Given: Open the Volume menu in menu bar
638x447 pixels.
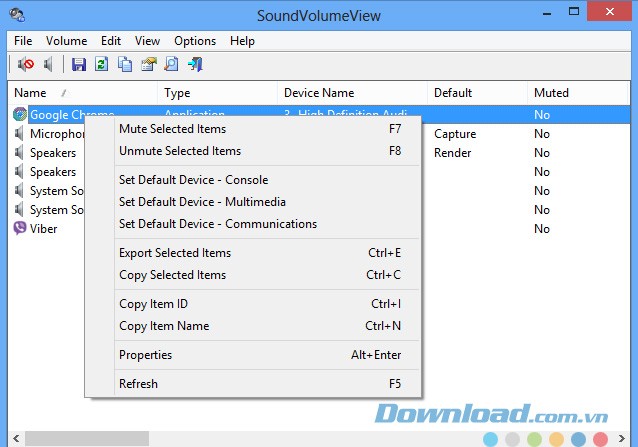Looking at the screenshot, I should click(66, 41).
